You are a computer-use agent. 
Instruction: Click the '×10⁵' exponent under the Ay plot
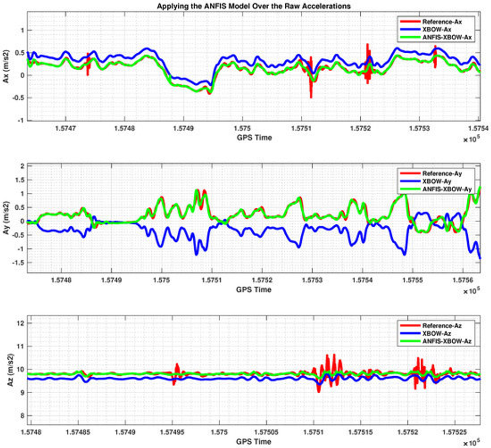pos(471,291)
